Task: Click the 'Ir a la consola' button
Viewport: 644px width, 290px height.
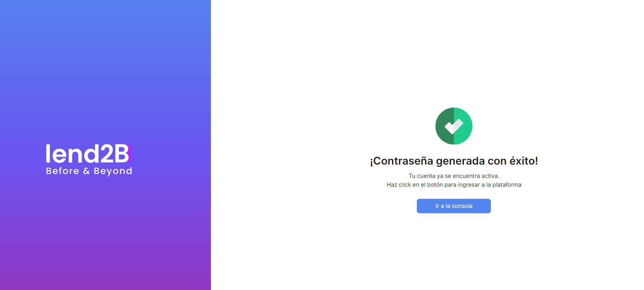Action: coord(454,206)
